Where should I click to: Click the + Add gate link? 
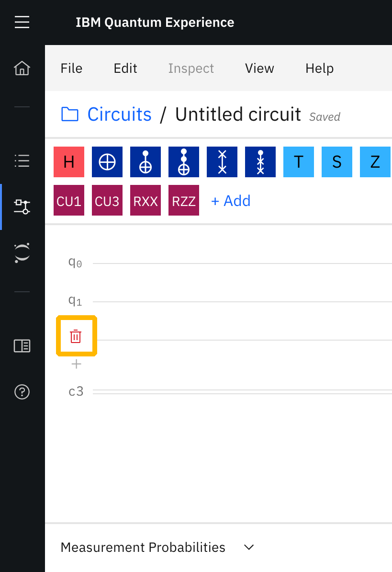[x=231, y=200]
